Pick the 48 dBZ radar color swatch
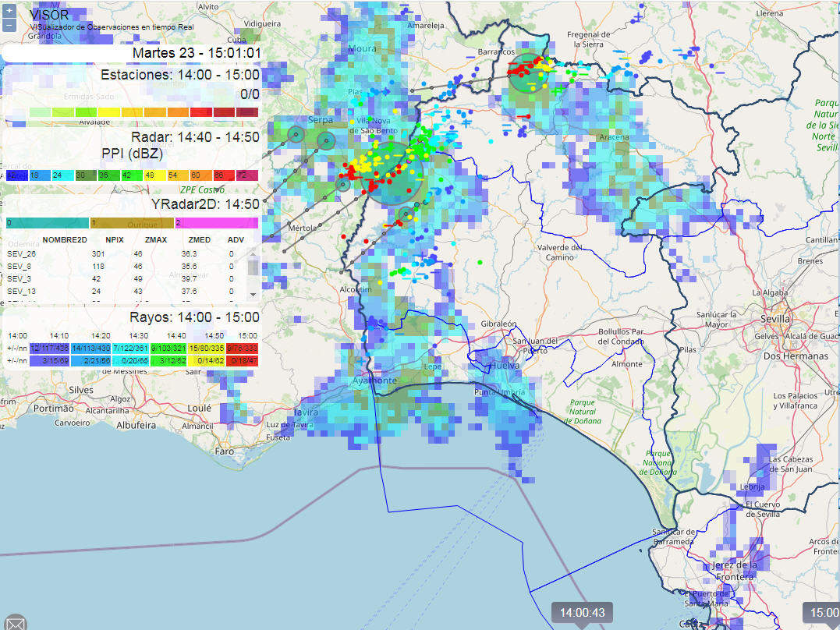Screen dimensions: 840x630 coord(155,175)
